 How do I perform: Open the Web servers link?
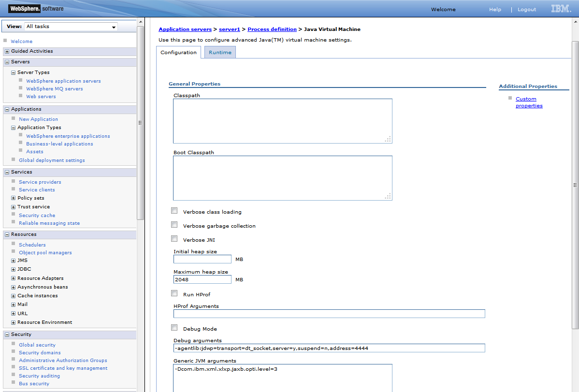click(41, 97)
